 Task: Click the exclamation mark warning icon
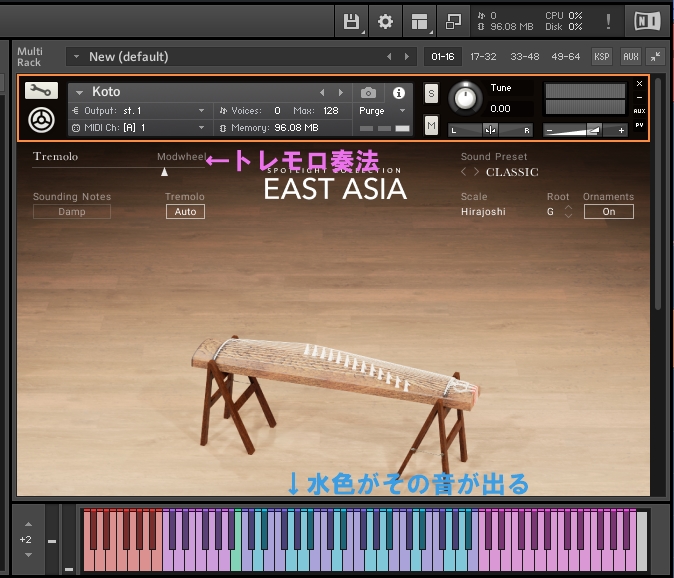[608, 21]
